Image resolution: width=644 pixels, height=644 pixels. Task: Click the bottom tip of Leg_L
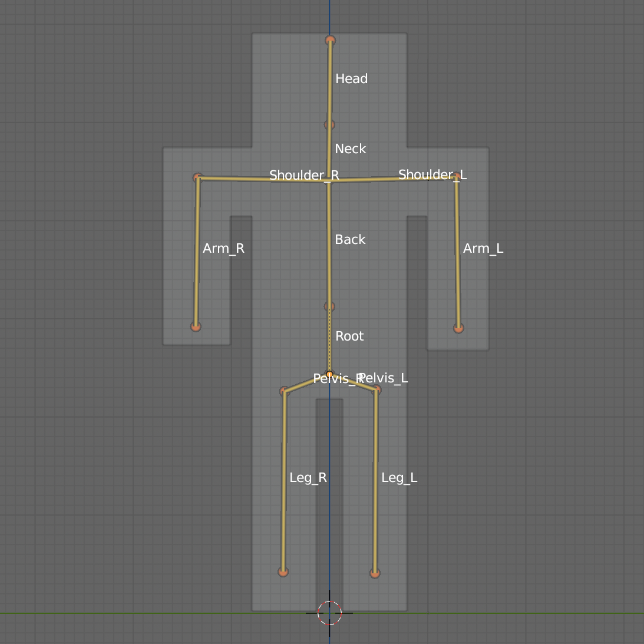click(x=375, y=573)
